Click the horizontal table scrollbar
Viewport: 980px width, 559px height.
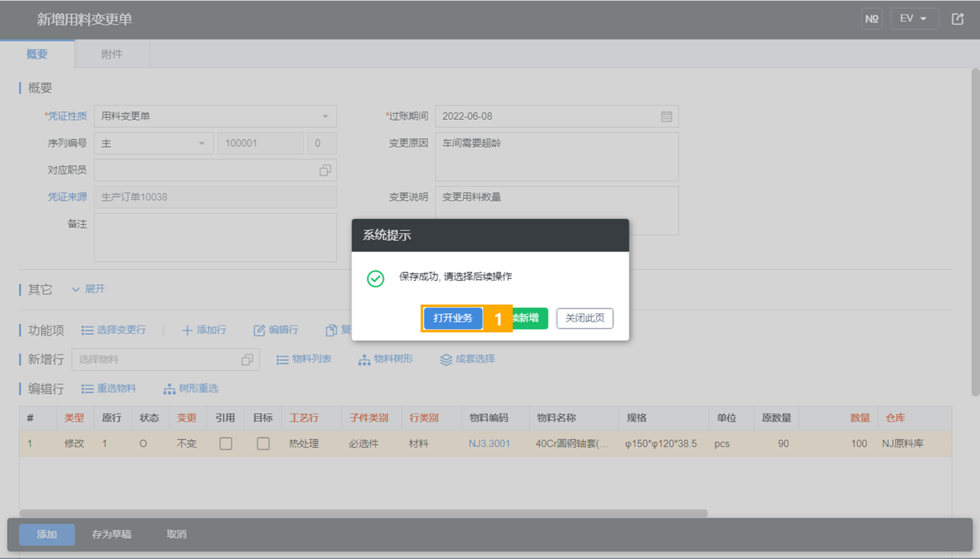click(364, 513)
